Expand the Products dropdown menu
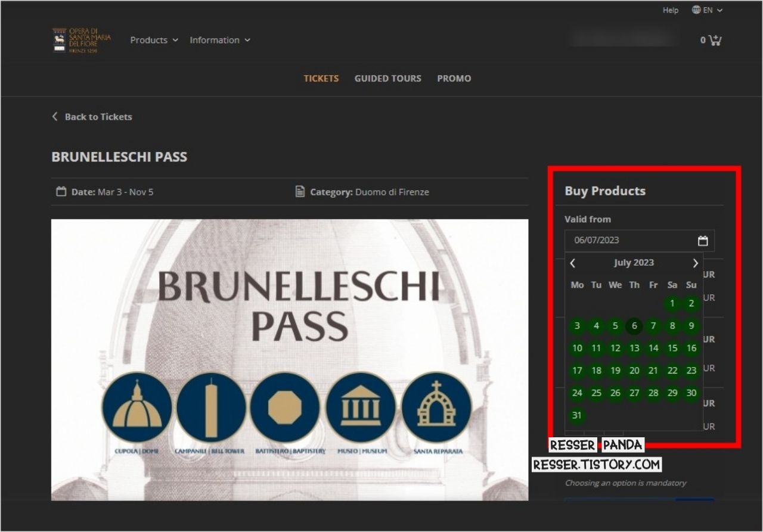Screen dimensions: 763x532 (154, 40)
